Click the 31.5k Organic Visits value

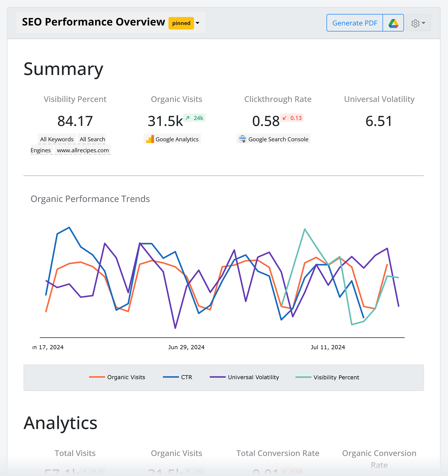(x=165, y=121)
